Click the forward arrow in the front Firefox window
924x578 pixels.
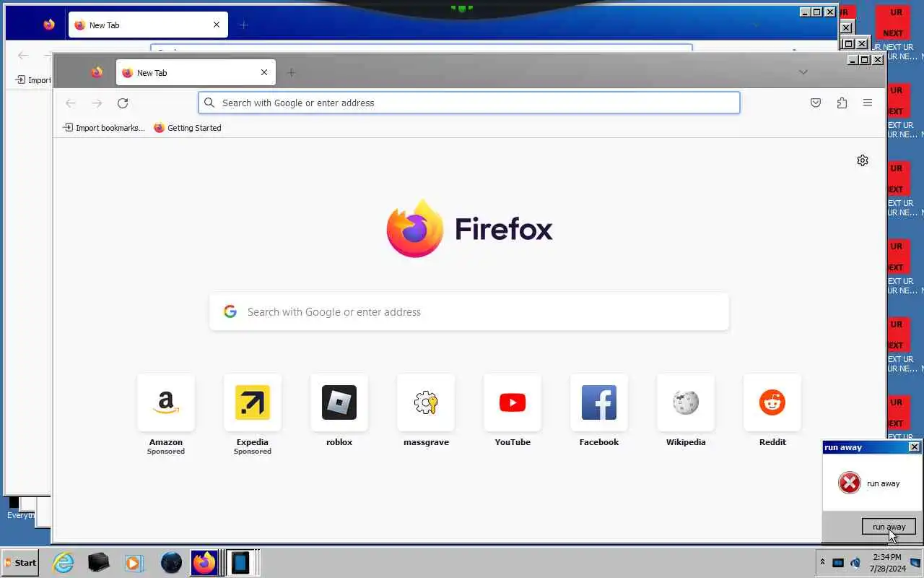pos(97,103)
